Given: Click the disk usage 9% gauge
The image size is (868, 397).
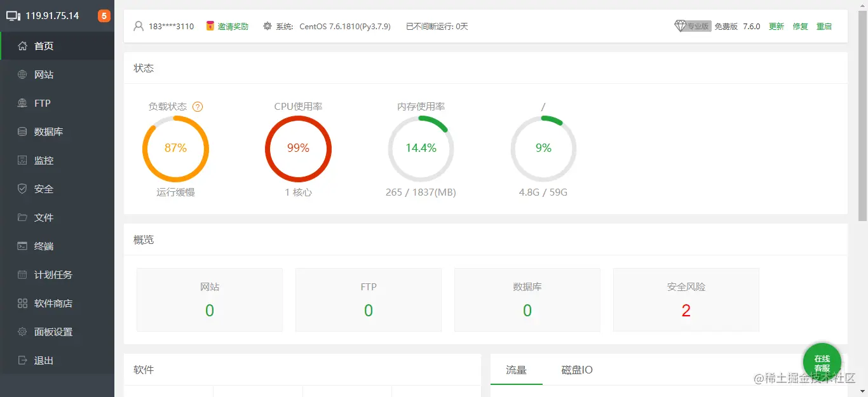Looking at the screenshot, I should (x=543, y=149).
